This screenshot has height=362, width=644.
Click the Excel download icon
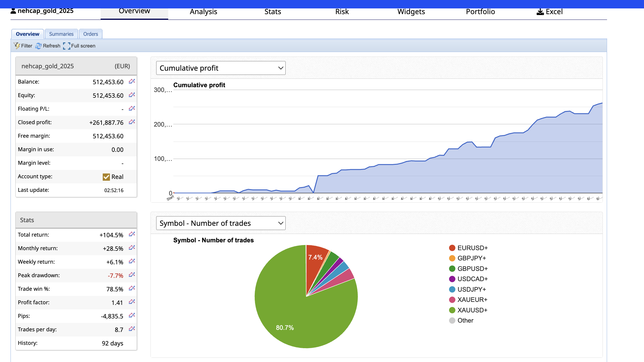(540, 12)
